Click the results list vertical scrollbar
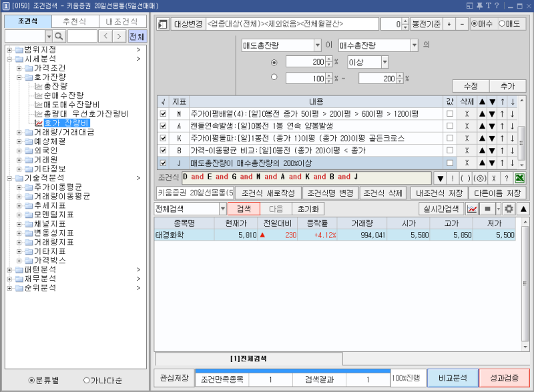The width and height of the screenshot is (534, 392). point(525,284)
